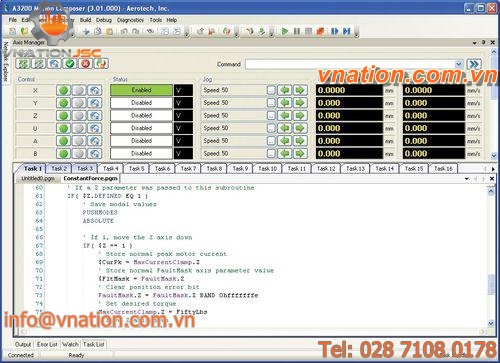Create a new program file from toolbar
The width and height of the screenshot is (500, 363).
[12, 31]
